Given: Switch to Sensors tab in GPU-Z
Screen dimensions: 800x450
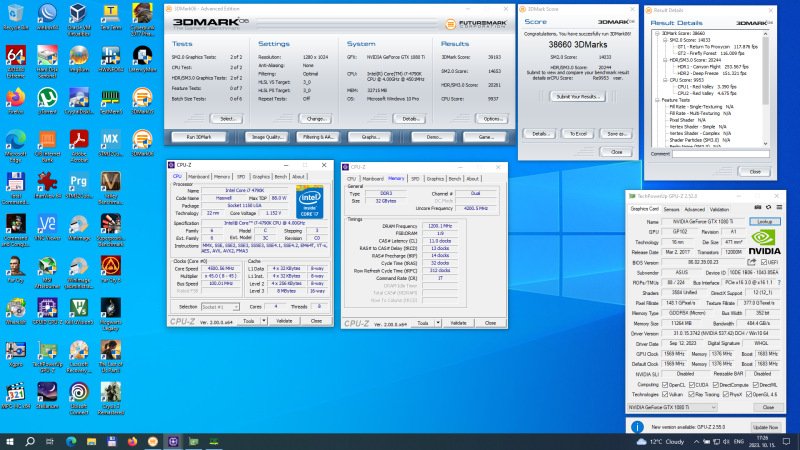Looking at the screenshot, I should (x=671, y=209).
